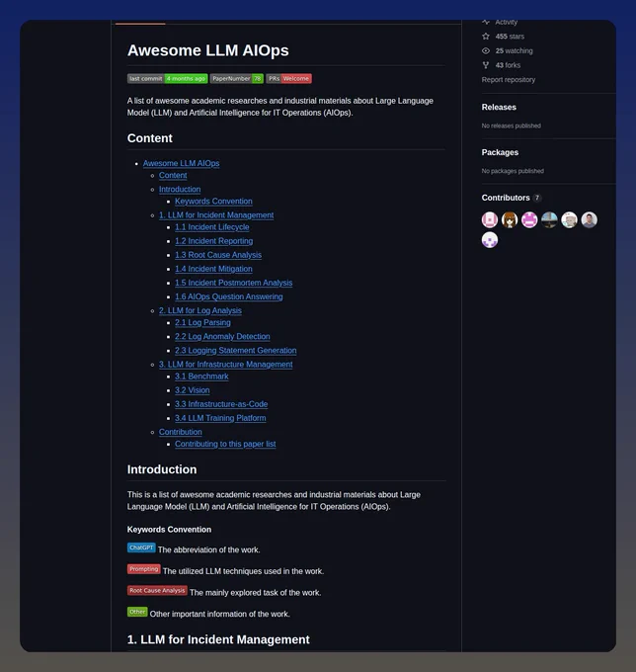Click the blue ChatGPT keyword badge
636x672 pixels.
[x=141, y=547]
